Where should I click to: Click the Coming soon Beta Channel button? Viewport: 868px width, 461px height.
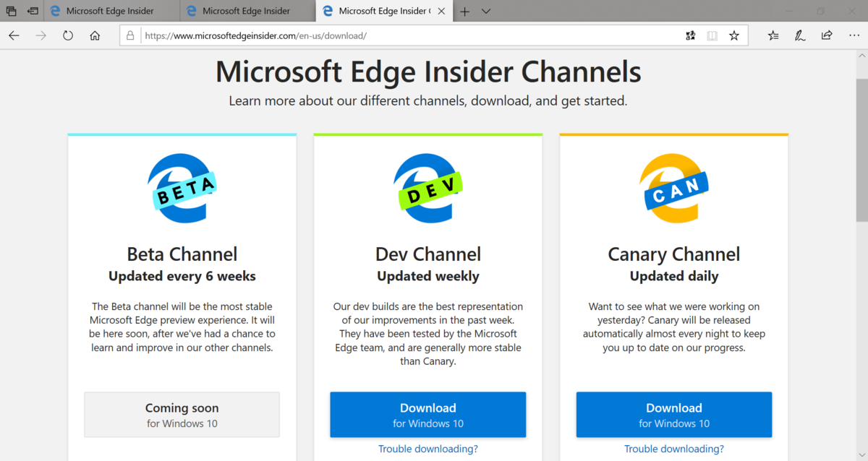coord(182,414)
